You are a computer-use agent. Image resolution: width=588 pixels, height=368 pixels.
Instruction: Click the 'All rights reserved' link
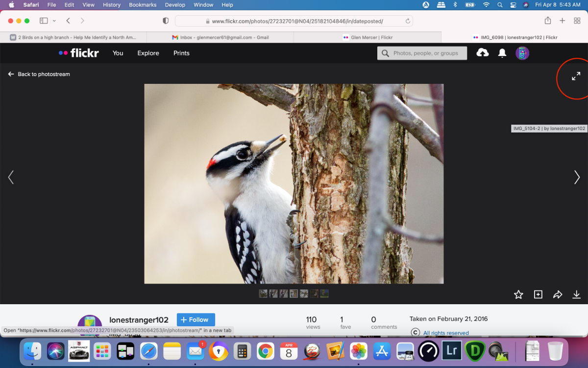point(446,333)
